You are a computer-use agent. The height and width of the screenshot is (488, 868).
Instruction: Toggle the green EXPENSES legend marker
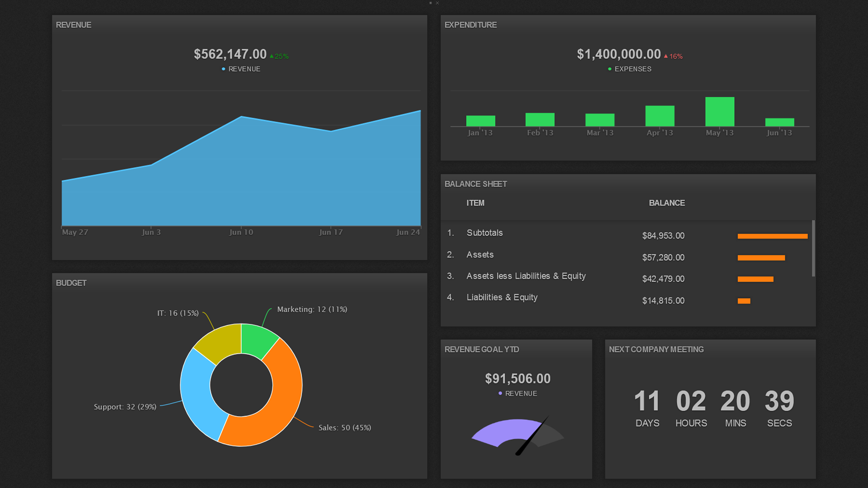pos(609,69)
